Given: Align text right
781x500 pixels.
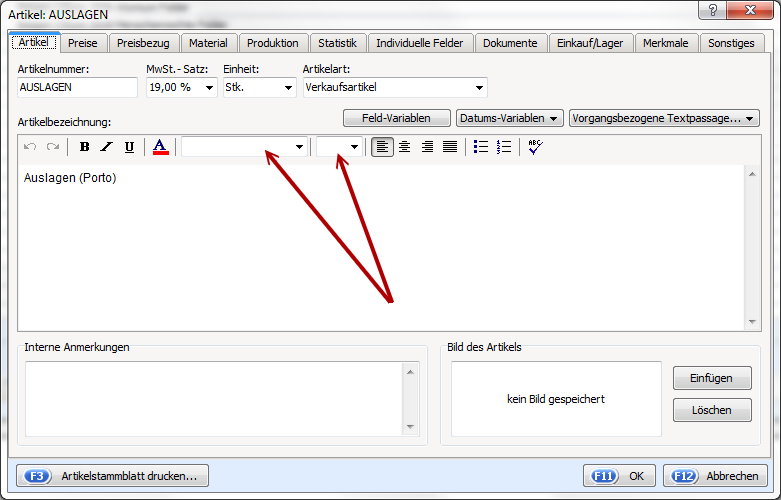Looking at the screenshot, I should (x=427, y=146).
